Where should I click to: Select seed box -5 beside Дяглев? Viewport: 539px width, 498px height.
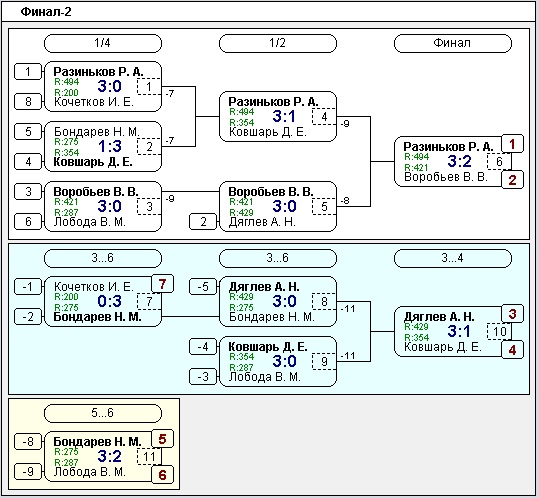(x=203, y=287)
